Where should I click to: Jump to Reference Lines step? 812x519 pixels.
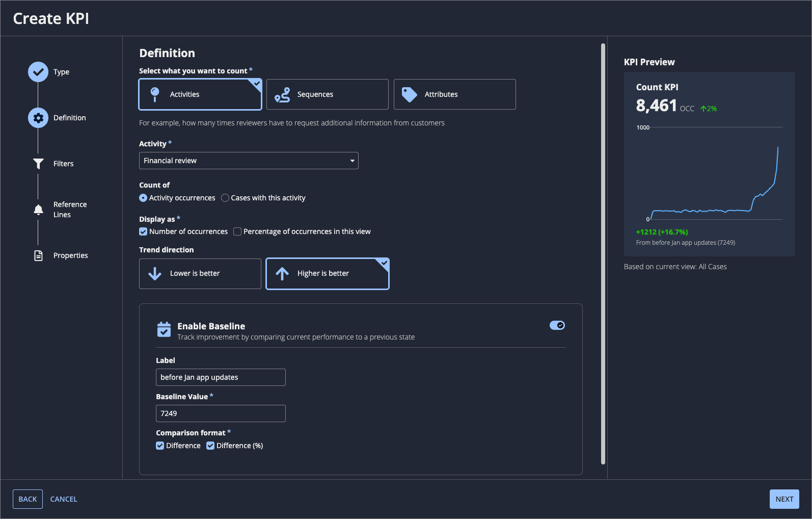(70, 210)
